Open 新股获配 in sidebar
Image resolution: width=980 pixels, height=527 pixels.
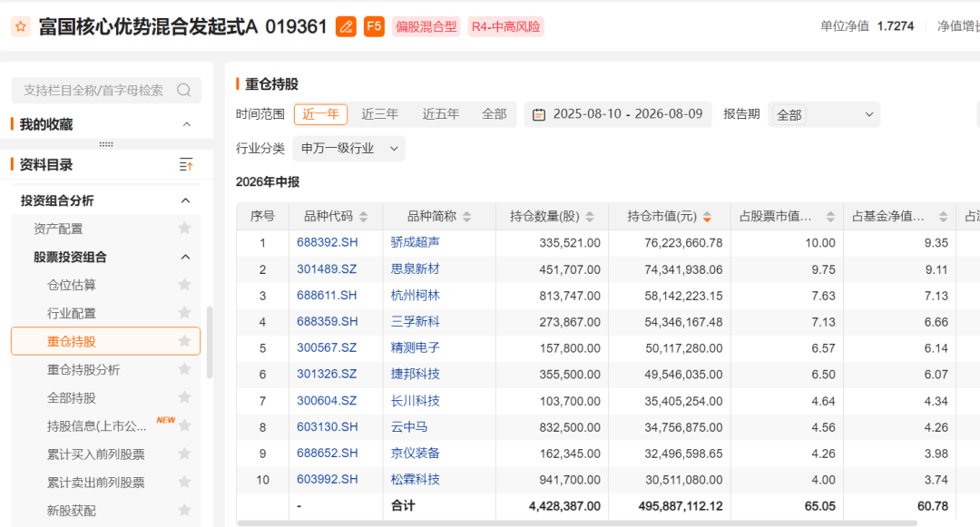(x=72, y=511)
